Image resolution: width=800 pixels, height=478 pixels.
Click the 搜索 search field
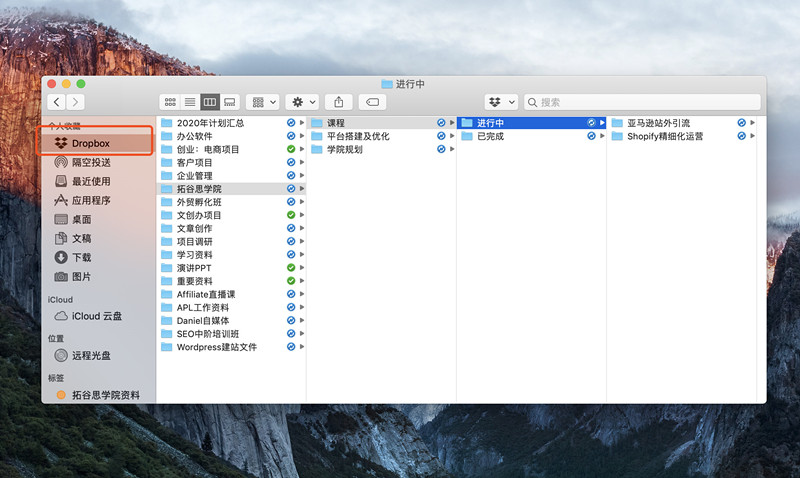[x=642, y=102]
